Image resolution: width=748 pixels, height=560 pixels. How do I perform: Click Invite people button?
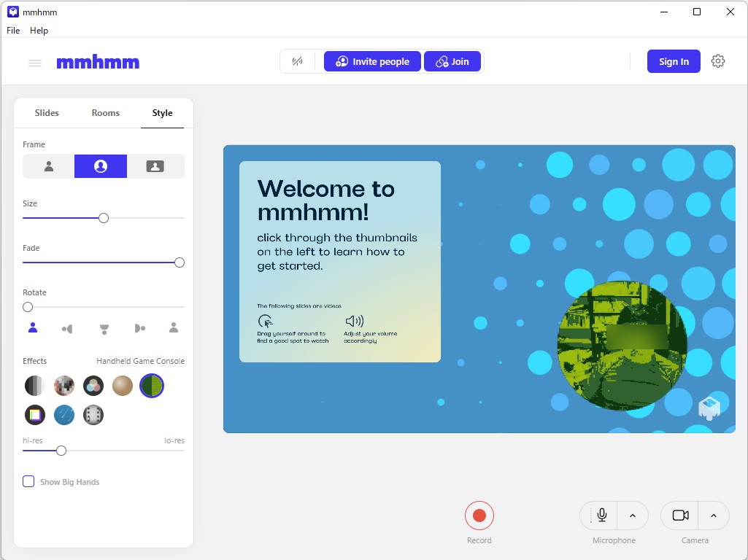pos(373,61)
